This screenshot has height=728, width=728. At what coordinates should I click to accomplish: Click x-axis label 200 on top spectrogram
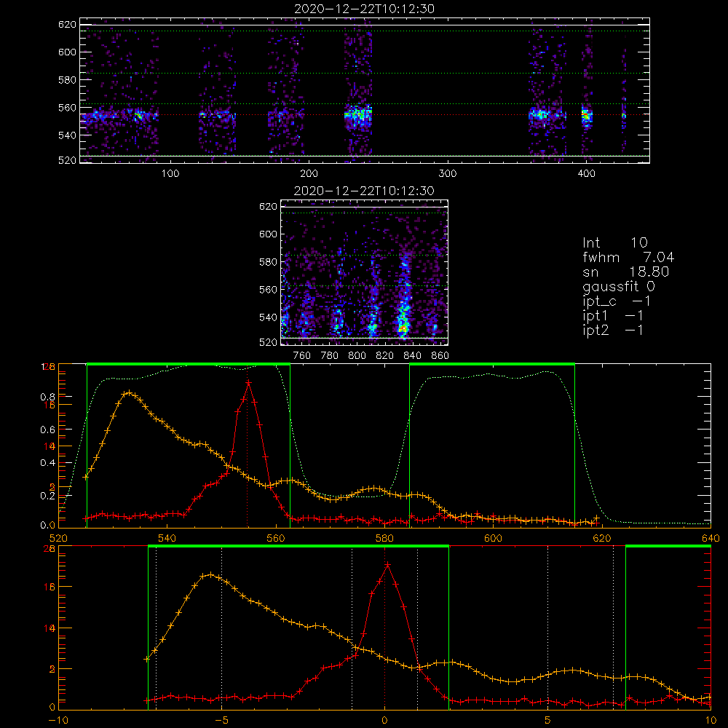(x=309, y=174)
